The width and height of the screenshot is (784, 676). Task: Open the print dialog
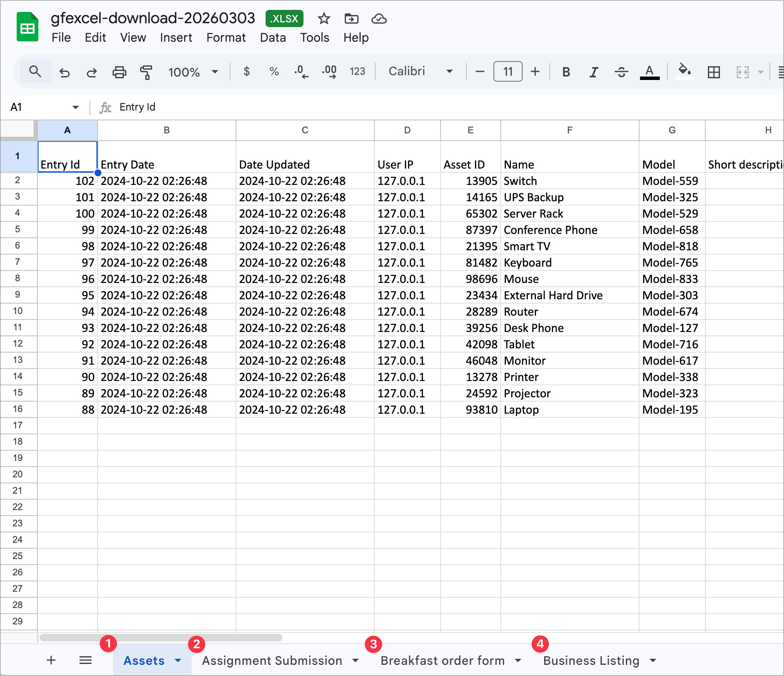click(119, 72)
